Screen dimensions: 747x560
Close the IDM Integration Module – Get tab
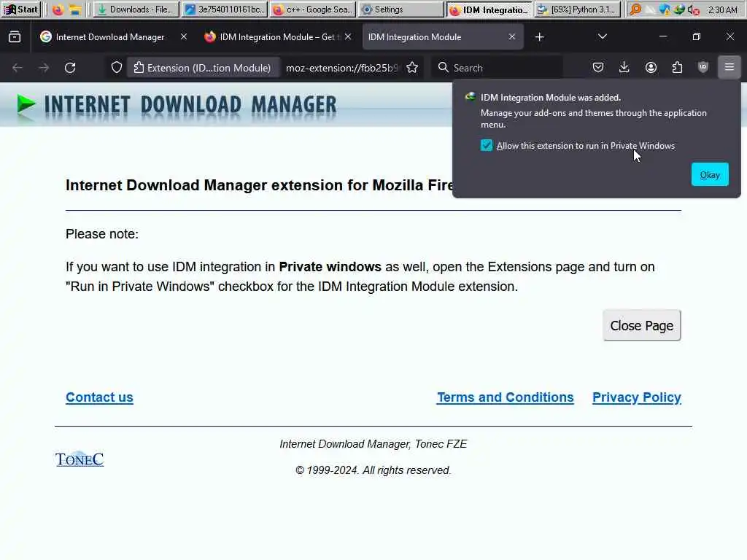348,36
